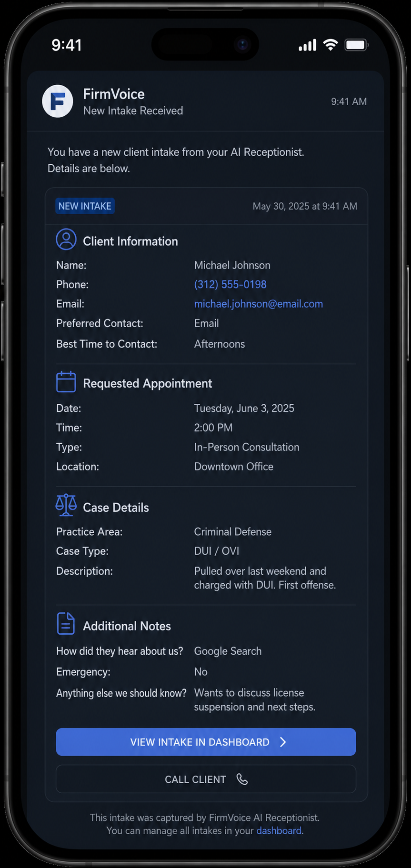The image size is (411, 868).
Task: Click the Requested Appointment calendar icon
Action: click(66, 382)
